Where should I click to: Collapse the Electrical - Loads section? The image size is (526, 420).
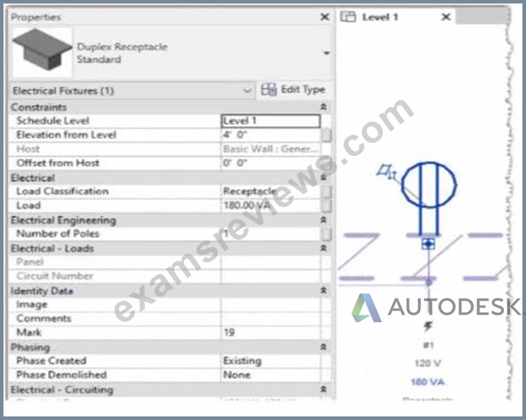(323, 248)
